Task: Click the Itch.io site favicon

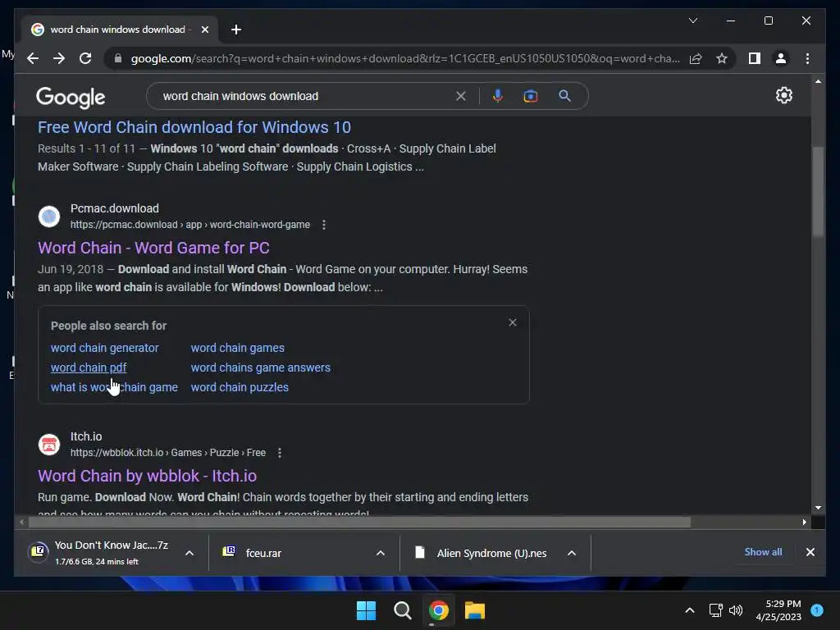Action: tap(48, 445)
